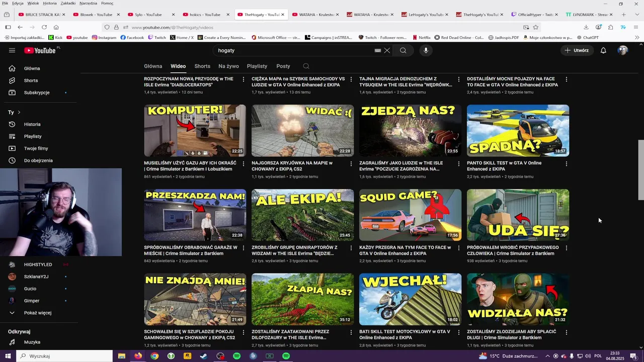Open the on-screen keyboard icon in search box
Screen dimensions: 644x362
[x=378, y=50]
